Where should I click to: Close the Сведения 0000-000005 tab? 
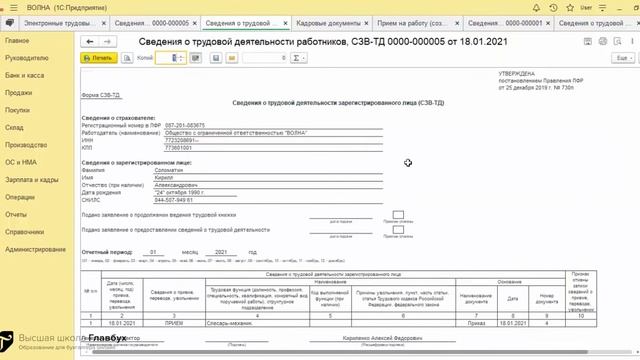click(195, 23)
